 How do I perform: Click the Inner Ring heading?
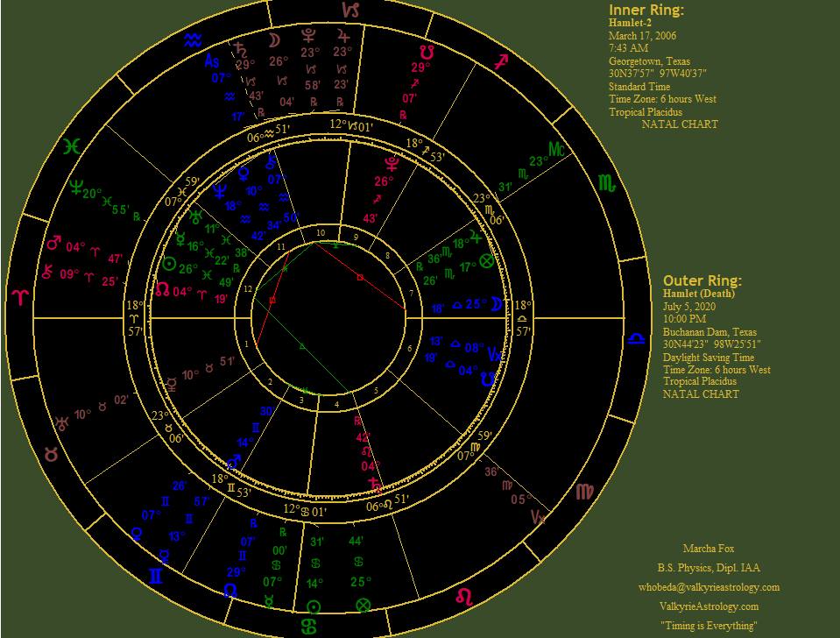tap(646, 11)
